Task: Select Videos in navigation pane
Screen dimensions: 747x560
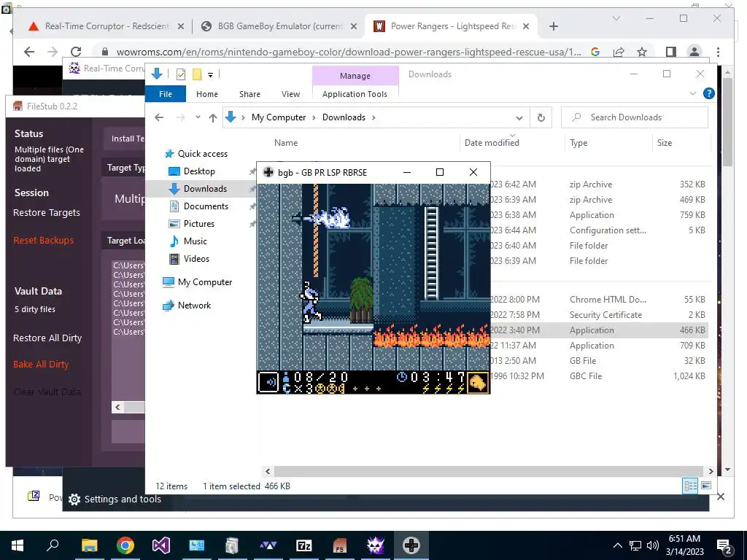Action: 196,259
